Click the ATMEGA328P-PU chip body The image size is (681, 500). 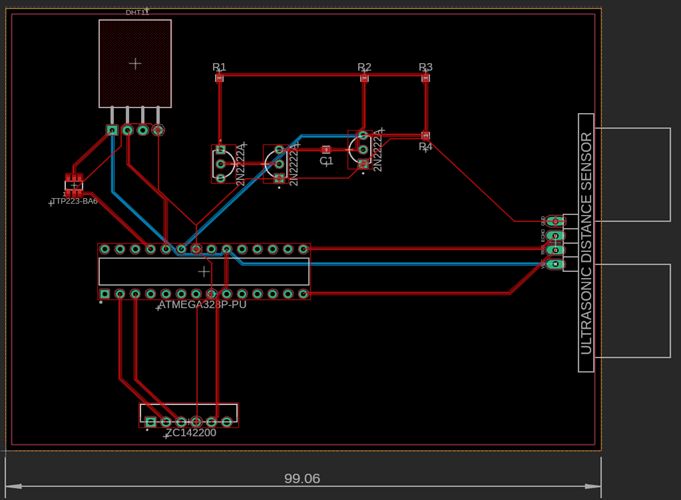click(x=204, y=271)
